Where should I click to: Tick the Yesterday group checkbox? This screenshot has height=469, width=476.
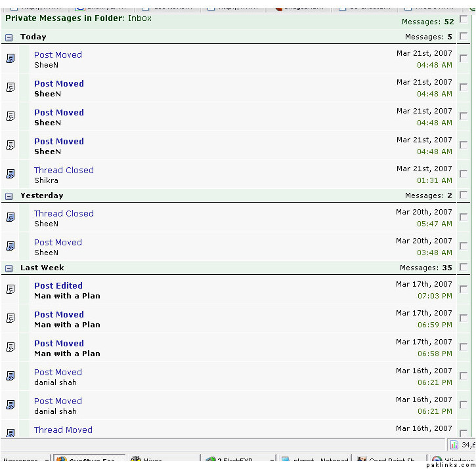464,195
